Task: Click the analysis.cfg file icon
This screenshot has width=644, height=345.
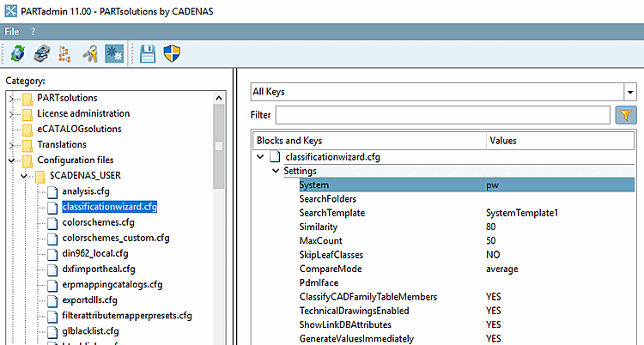Action: click(x=52, y=191)
